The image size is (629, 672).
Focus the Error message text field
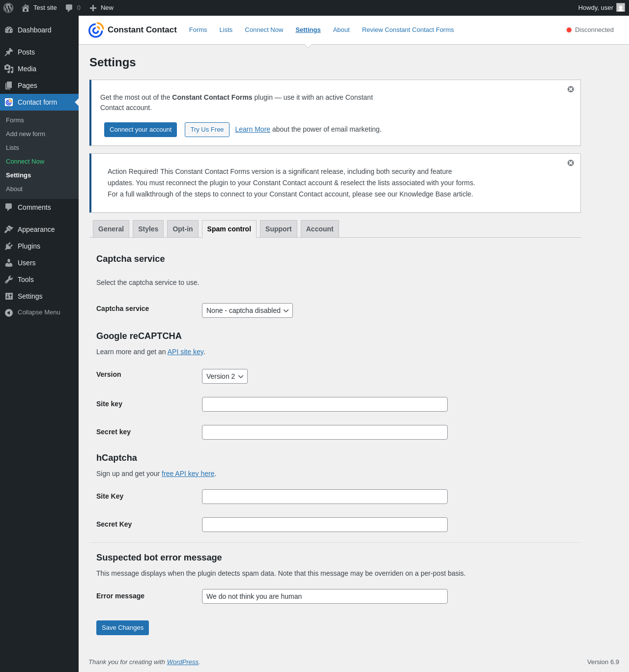[324, 596]
